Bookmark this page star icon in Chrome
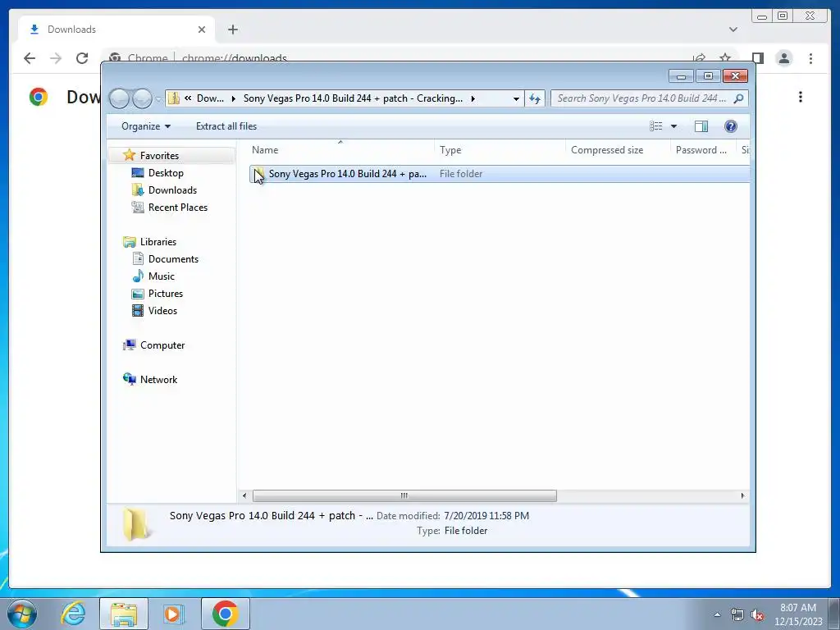Screen dimensions: 840x630 [725, 58]
